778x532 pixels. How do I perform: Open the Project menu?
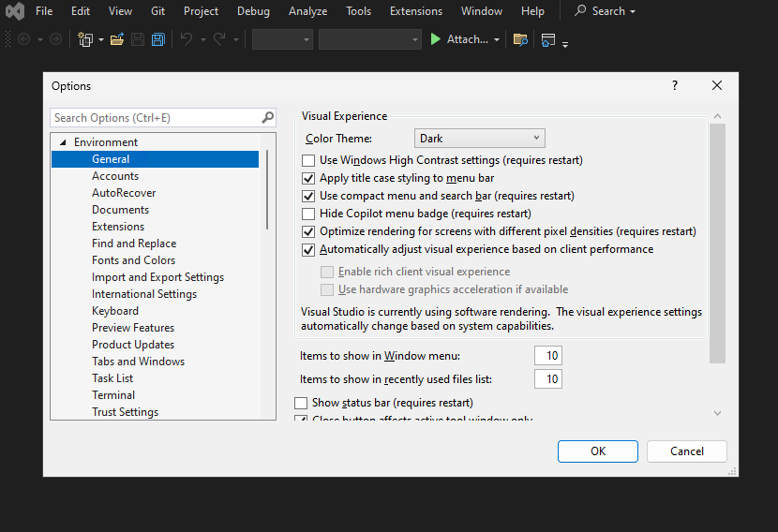201,11
